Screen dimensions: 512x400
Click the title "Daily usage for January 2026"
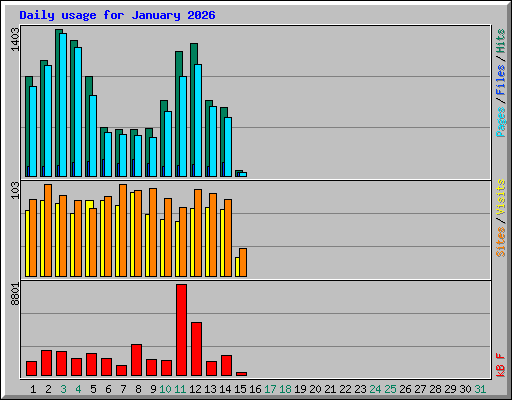coord(117,15)
